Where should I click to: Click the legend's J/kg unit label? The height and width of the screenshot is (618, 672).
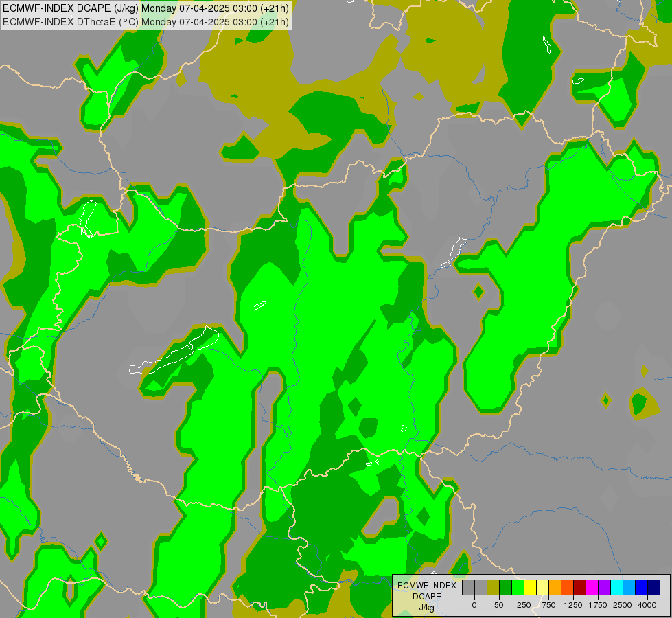tap(427, 608)
